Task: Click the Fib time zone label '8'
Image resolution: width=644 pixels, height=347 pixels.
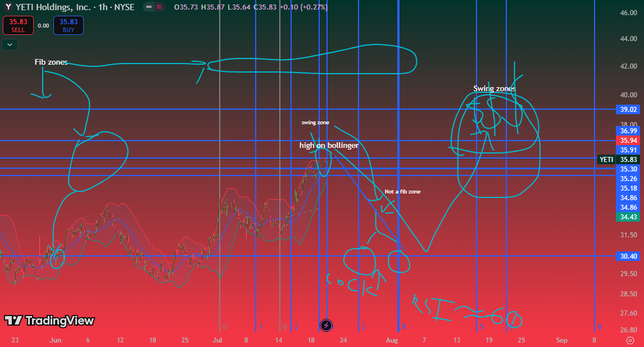Action: point(599,327)
